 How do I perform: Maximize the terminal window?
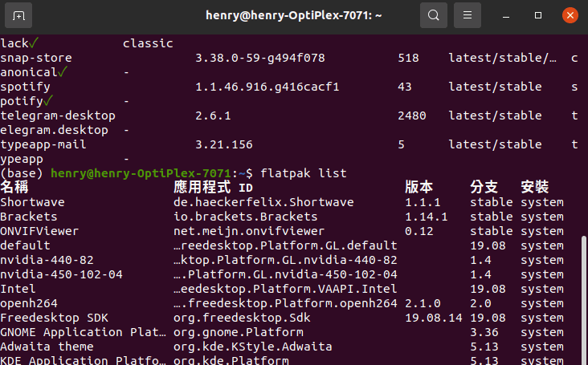pos(538,15)
